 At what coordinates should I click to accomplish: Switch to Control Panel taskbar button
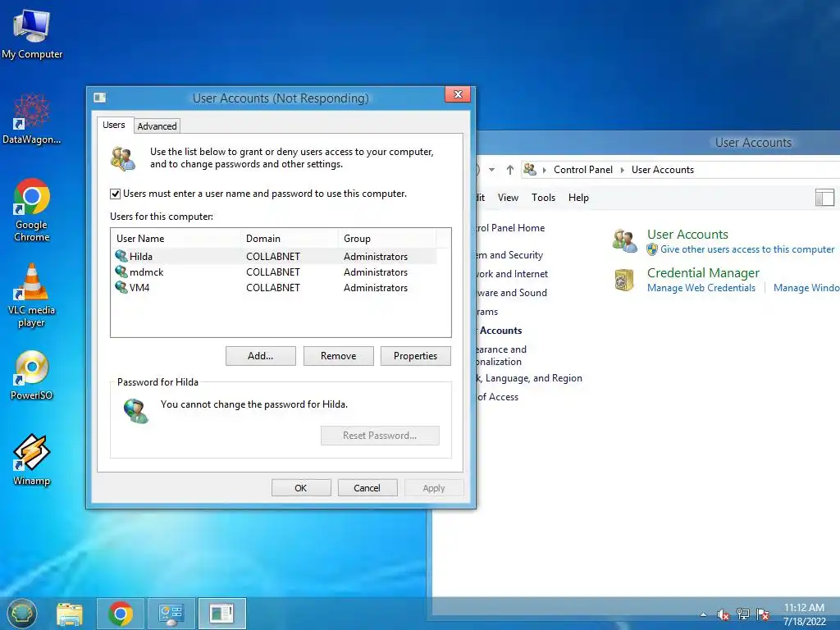coord(171,614)
